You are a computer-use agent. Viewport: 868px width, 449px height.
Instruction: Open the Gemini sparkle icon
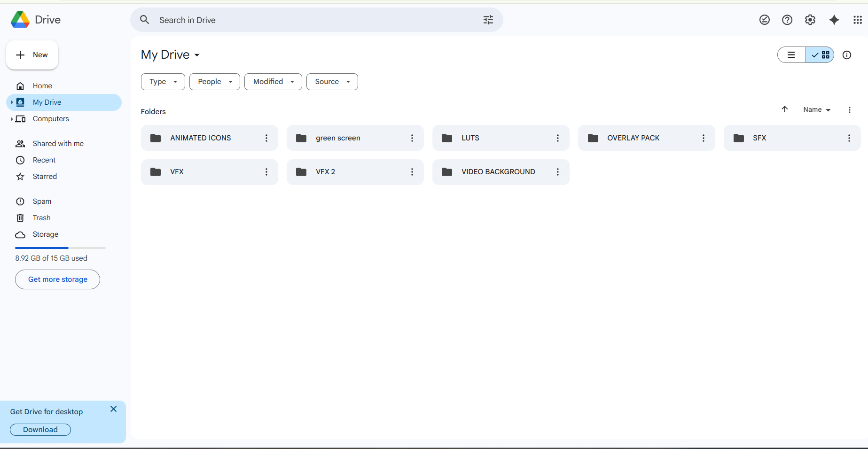pyautogui.click(x=834, y=20)
